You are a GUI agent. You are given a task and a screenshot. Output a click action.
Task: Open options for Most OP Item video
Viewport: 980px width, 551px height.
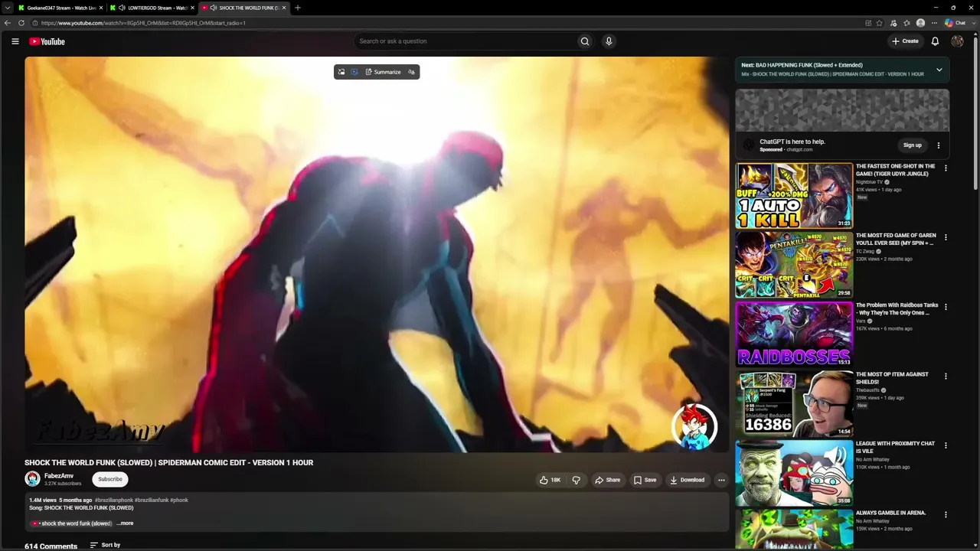(946, 377)
